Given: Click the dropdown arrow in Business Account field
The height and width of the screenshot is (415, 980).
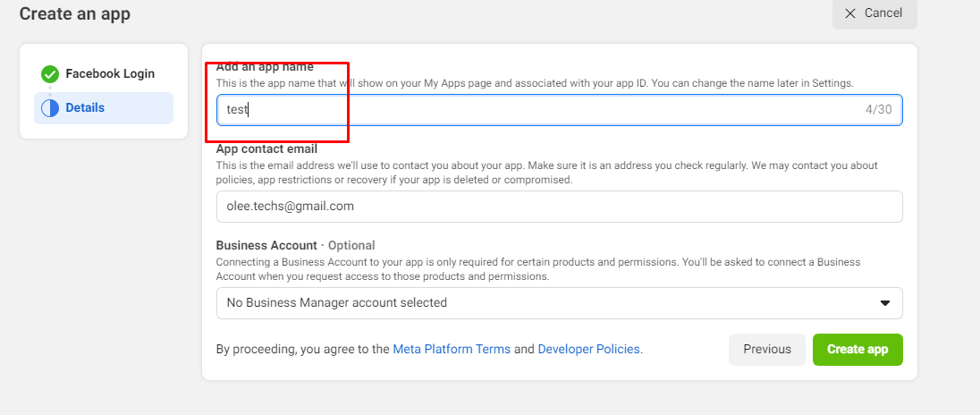Looking at the screenshot, I should 885,303.
